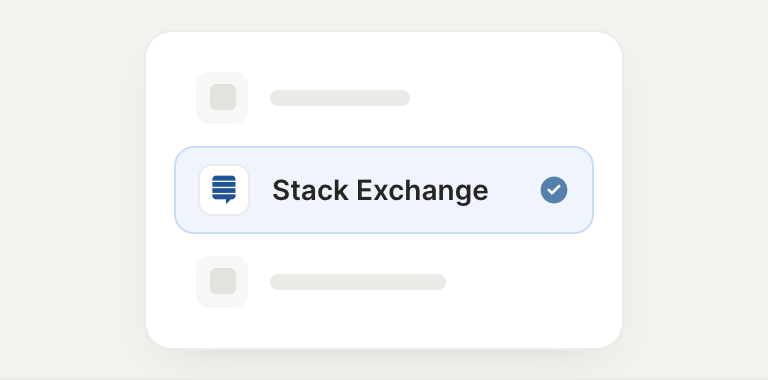Click the speech bubble tail of the Stack Exchange logo
This screenshot has height=380, width=768.
(x=228, y=201)
